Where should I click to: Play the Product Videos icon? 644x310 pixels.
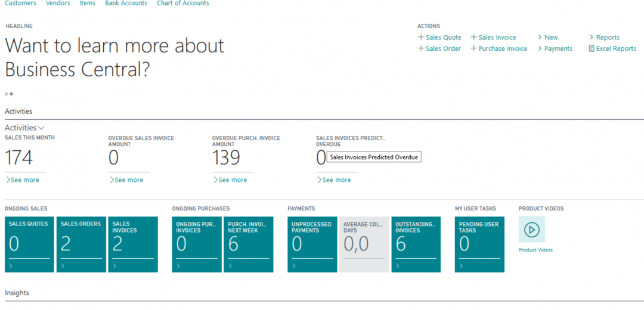(531, 230)
